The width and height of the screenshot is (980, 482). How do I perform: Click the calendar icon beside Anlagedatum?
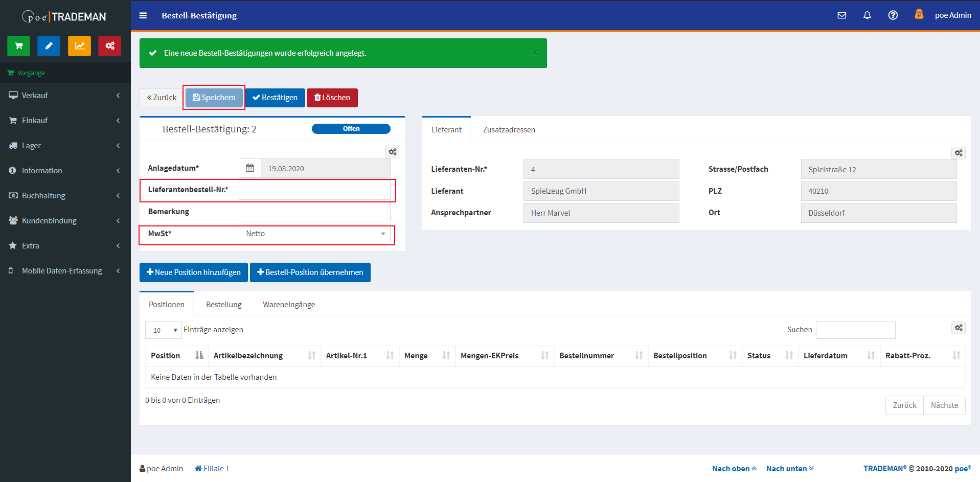(250, 168)
